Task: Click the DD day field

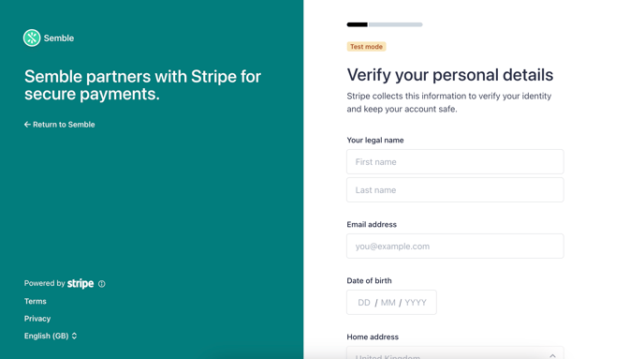Action: coord(364,303)
